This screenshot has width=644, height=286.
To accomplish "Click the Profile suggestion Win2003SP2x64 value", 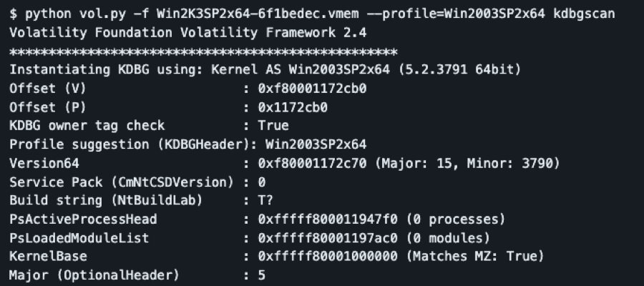I will pyautogui.click(x=316, y=144).
